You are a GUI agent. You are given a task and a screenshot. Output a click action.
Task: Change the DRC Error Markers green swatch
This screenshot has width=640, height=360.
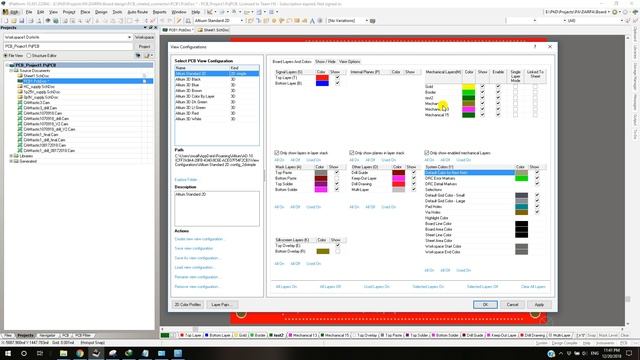pos(521,178)
